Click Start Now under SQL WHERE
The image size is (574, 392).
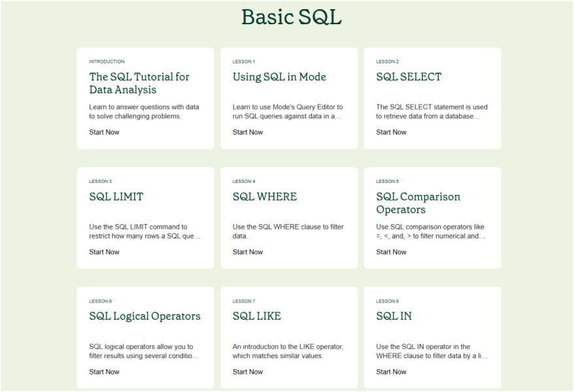(248, 252)
